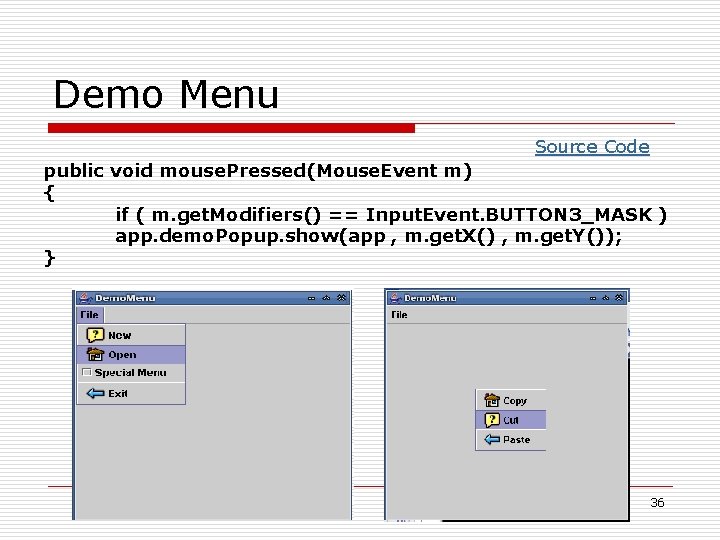Image resolution: width=720 pixels, height=540 pixels.
Task: Maximize the right DemoMenu window
Action: click(x=606, y=298)
